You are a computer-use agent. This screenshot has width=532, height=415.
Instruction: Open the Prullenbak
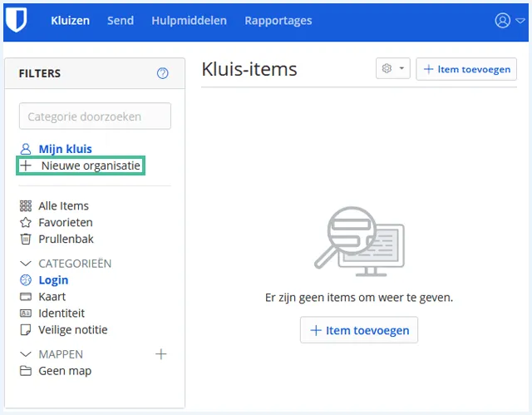(66, 240)
